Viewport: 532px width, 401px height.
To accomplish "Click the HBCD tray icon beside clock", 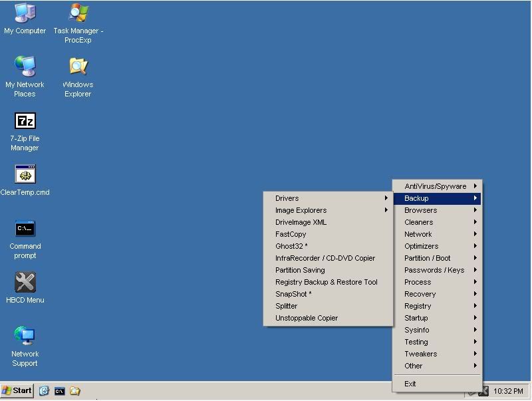I will click(484, 391).
